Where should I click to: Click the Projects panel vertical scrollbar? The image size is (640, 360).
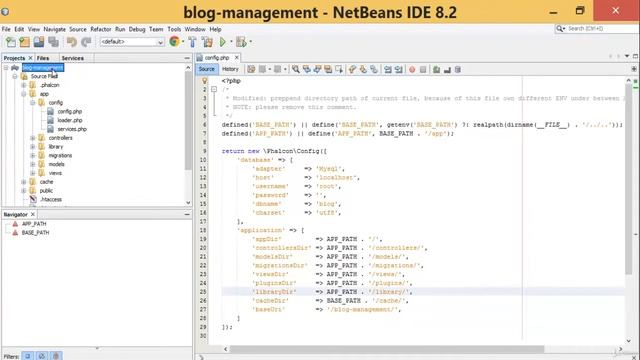pyautogui.click(x=188, y=120)
